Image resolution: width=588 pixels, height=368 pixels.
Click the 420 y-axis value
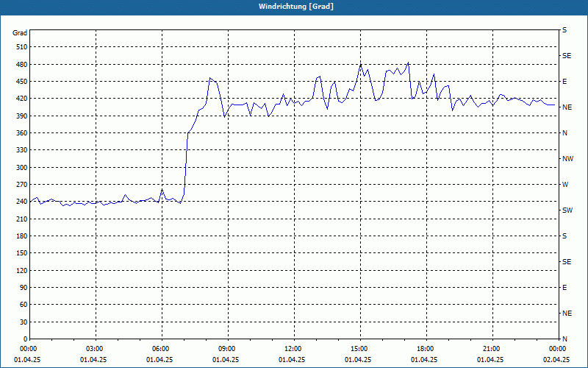tap(22, 99)
